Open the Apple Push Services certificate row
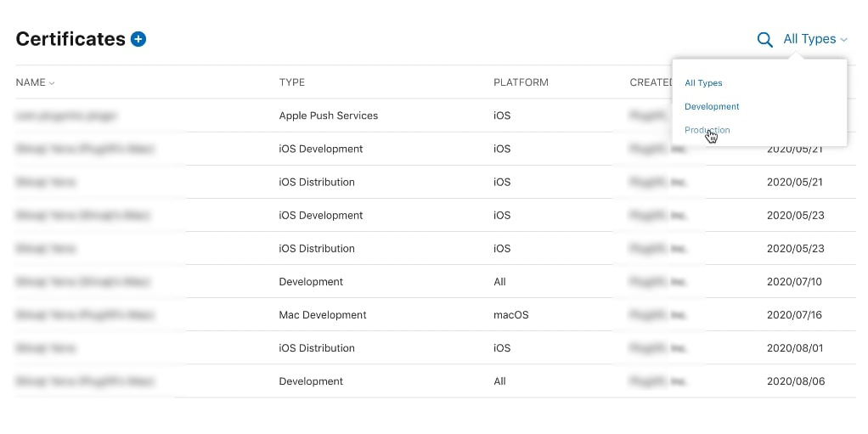The image size is (868, 434). click(x=328, y=116)
